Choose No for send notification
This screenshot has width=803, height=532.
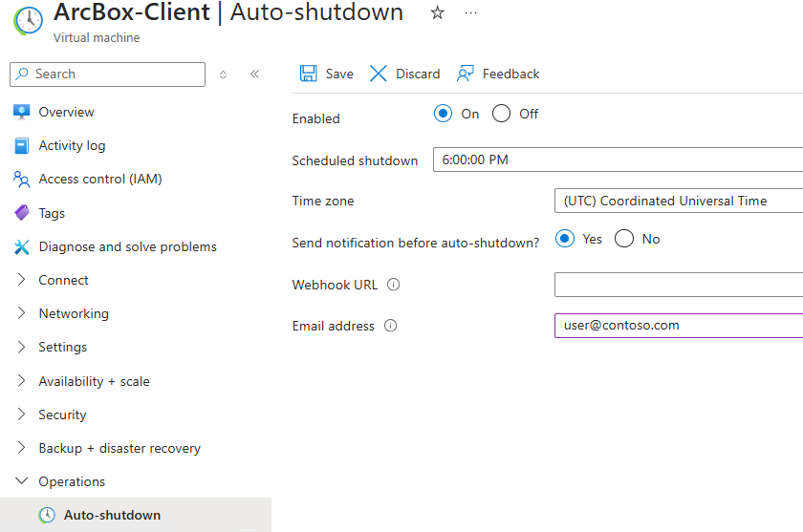[x=624, y=239]
